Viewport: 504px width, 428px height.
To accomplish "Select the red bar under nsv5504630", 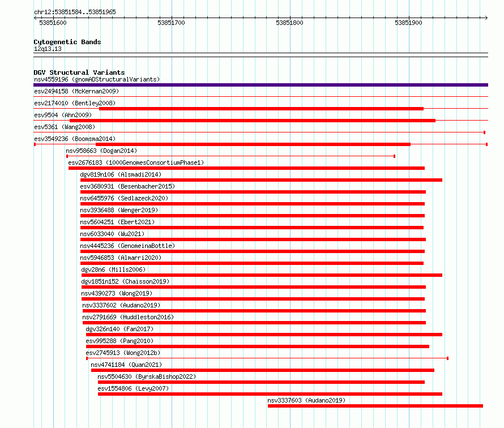I will coord(261,382).
